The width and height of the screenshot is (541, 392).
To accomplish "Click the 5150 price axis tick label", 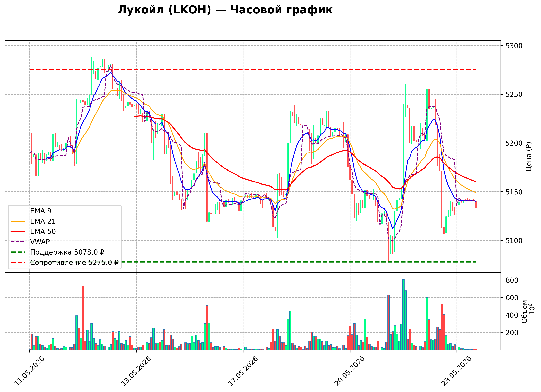I will point(514,192).
